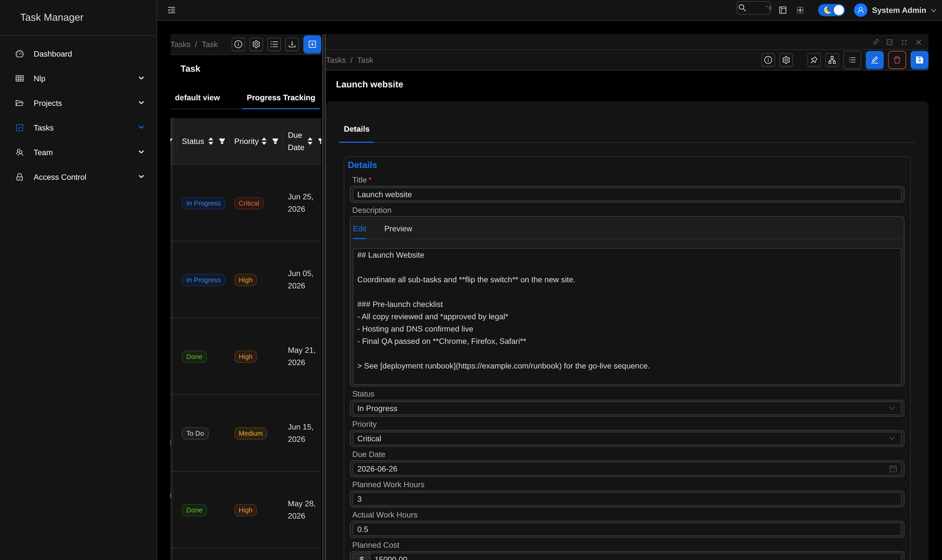Screen dimensions: 942x560
Task: Collapse the sidebar menu icon
Action: pos(171,10)
